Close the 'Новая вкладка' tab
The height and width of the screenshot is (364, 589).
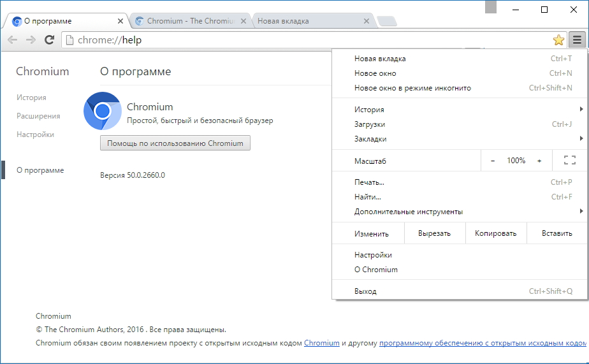(367, 21)
